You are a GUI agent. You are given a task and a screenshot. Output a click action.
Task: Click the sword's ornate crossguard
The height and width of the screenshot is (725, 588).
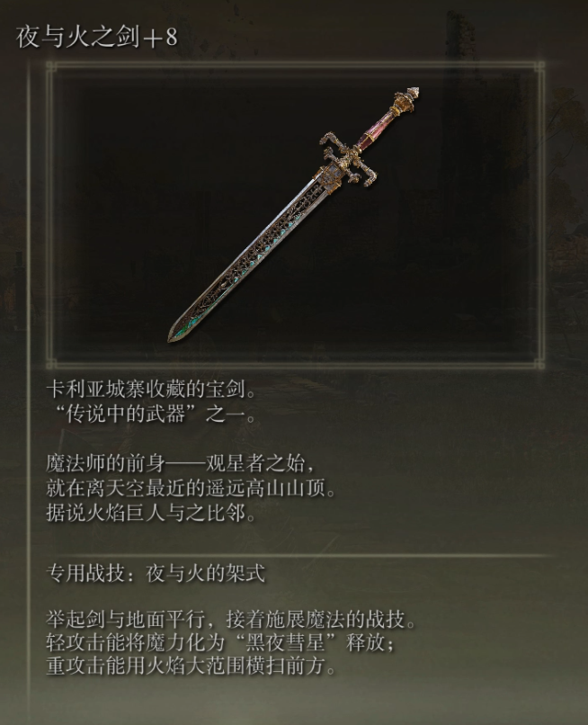[349, 159]
